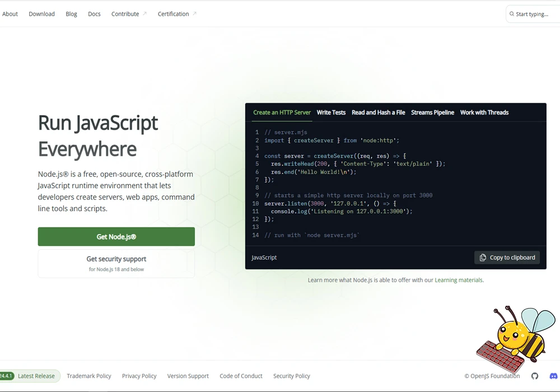Open the Trademark Policy link
Viewport: 560px width, 392px height.
[x=89, y=376]
